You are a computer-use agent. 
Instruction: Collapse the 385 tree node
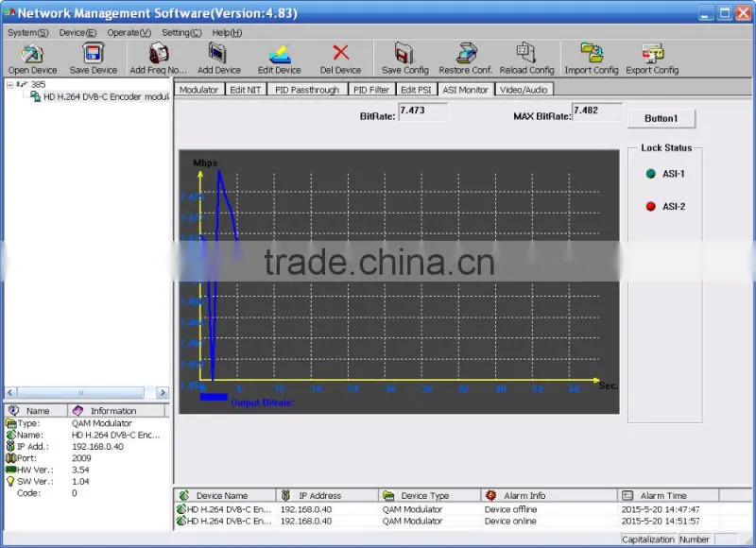coord(9,85)
